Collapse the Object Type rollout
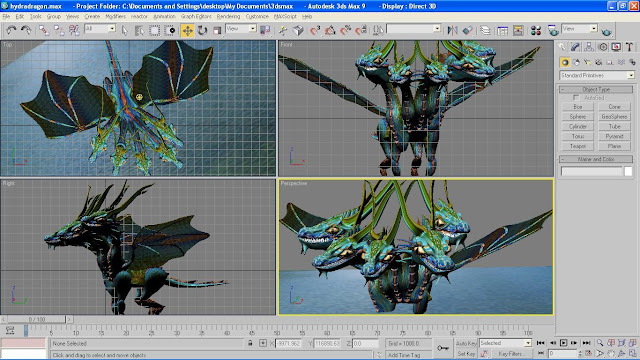The height and width of the screenshot is (360, 640). point(596,89)
